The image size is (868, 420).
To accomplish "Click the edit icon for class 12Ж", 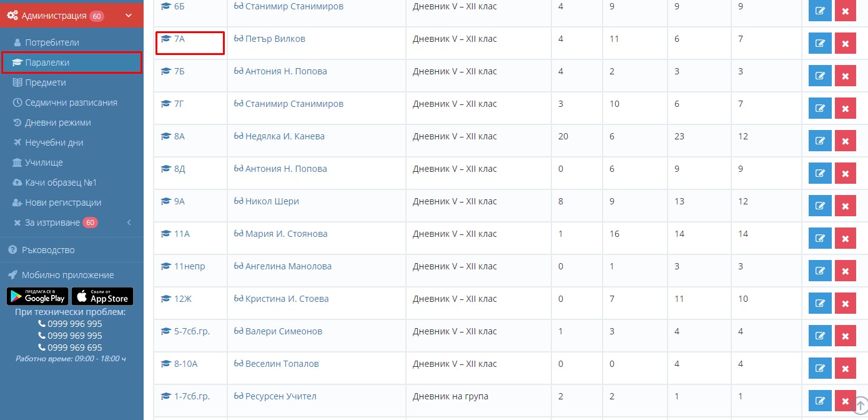I will pyautogui.click(x=820, y=304).
